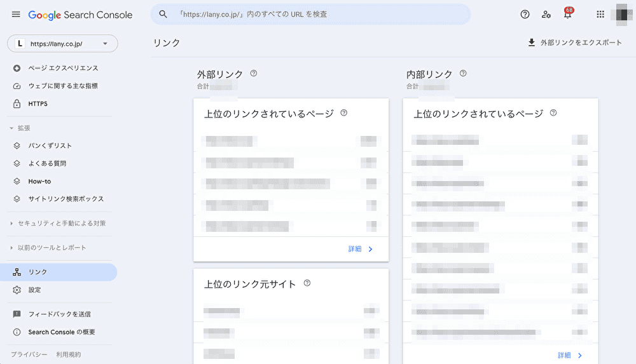Open the property selector https://lany.co.jp/
The height and width of the screenshot is (364, 636).
tap(62, 43)
